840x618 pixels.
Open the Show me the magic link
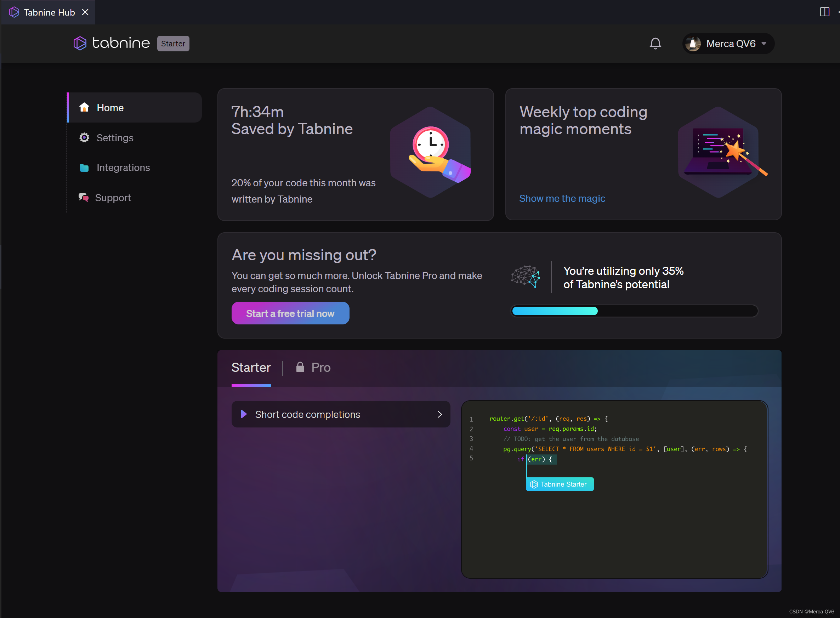(562, 198)
